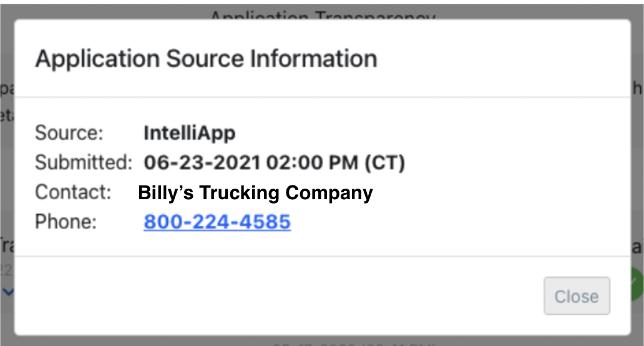The width and height of the screenshot is (644, 346).
Task: Click the Phone: field label
Action: pyautogui.click(x=66, y=222)
